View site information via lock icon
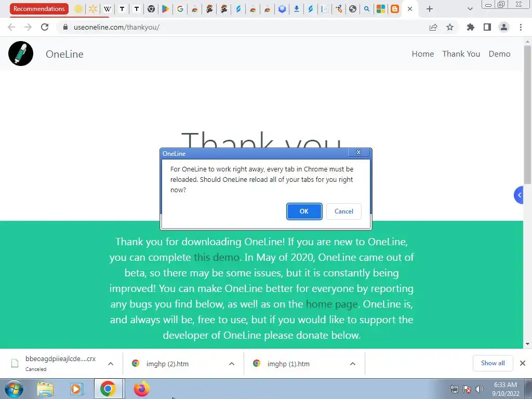 65,27
